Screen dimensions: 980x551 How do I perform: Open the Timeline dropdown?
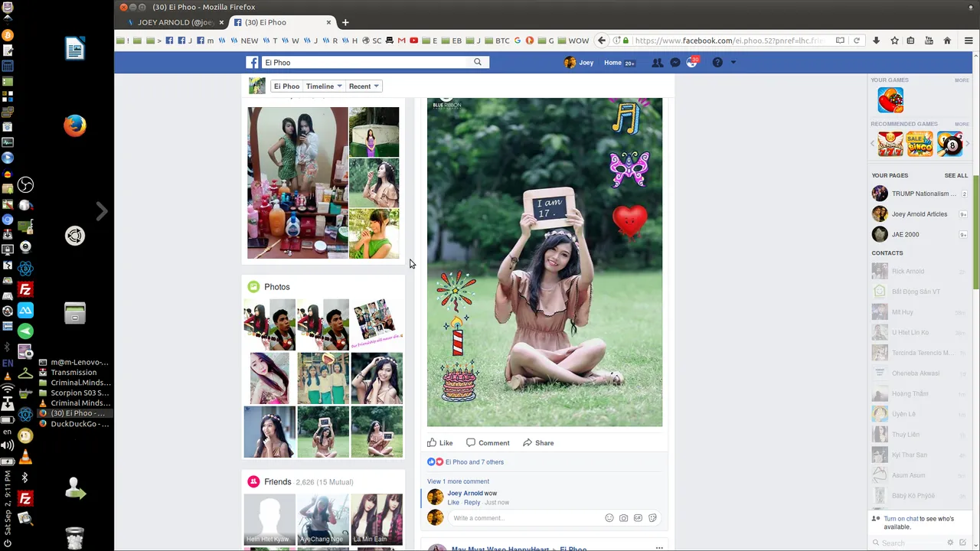[x=324, y=86]
